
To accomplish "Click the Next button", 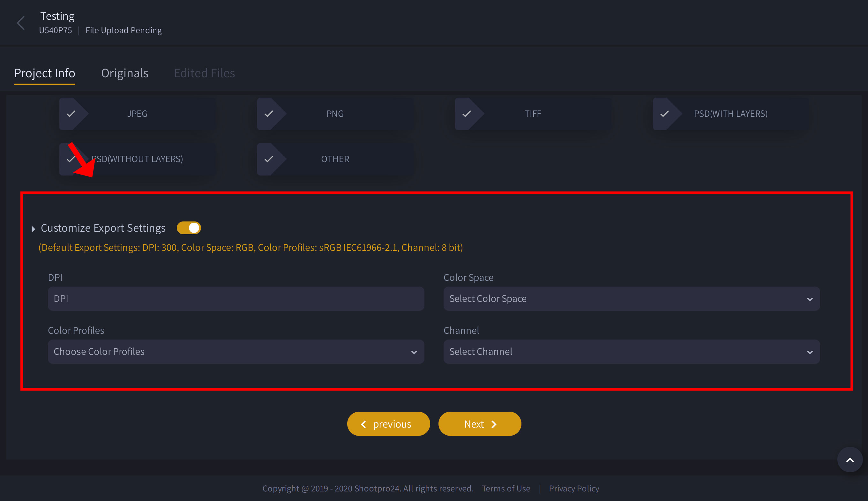I will 479,423.
